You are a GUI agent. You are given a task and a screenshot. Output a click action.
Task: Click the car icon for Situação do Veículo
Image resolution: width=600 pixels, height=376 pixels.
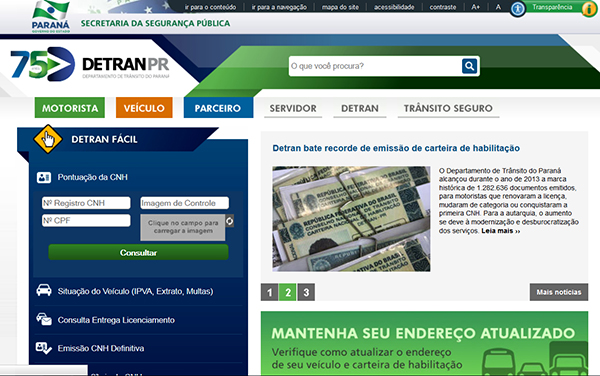pos(44,291)
